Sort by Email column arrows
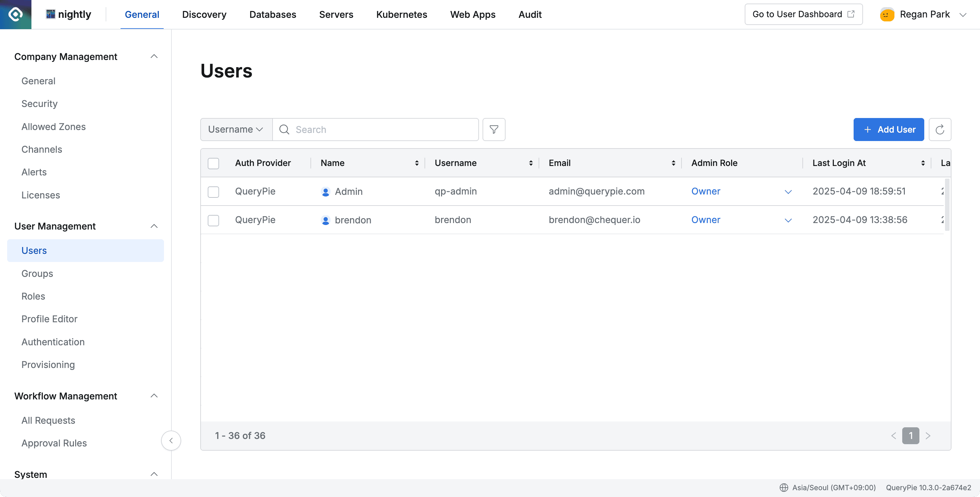Viewport: 980px width, 497px height. (673, 163)
